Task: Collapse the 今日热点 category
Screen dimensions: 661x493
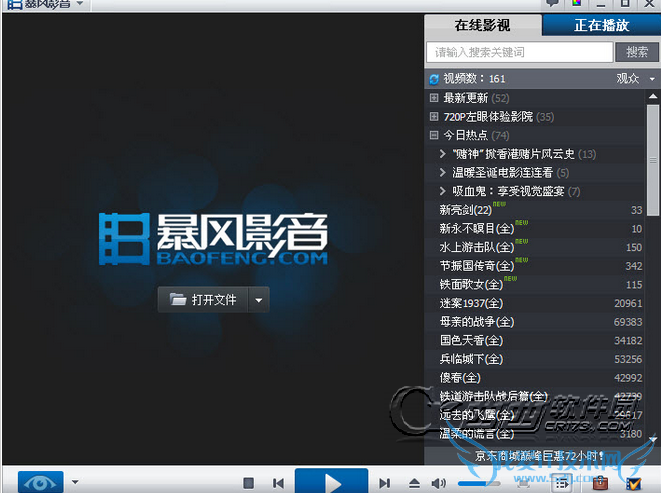Action: 434,135
